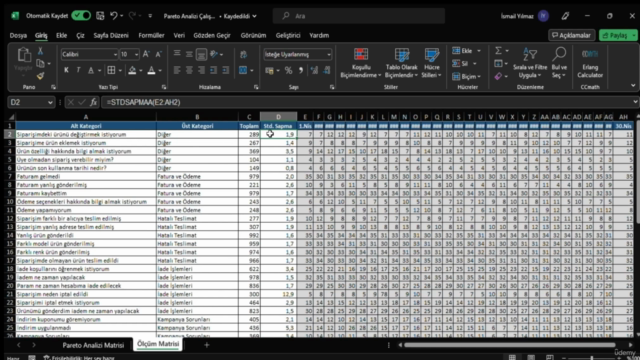Open the Sayfa Düzeni tab
Screen dimensions: 640x360
(111, 36)
